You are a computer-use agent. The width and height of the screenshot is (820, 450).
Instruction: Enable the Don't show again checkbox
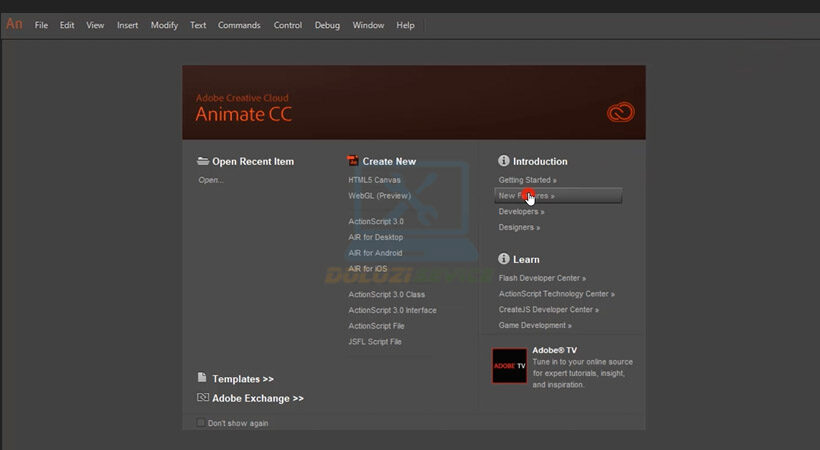click(201, 423)
